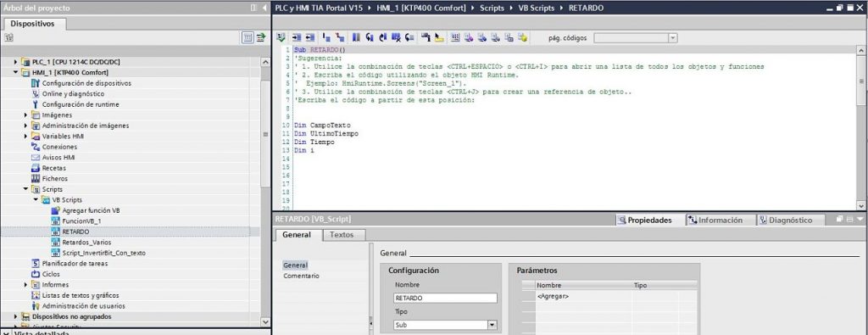Collapse the Scripts folder arrow
868x335 pixels.
point(26,189)
